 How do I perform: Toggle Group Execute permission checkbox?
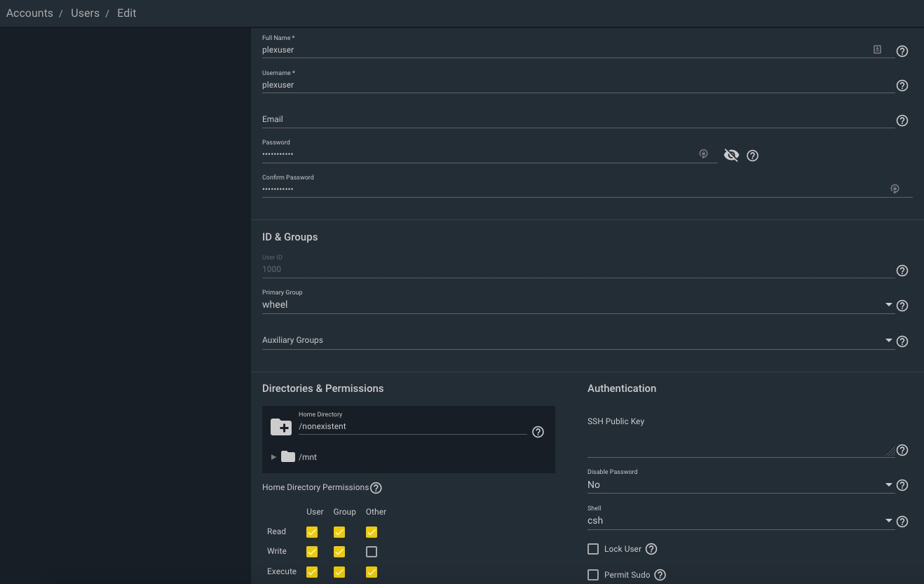point(339,572)
